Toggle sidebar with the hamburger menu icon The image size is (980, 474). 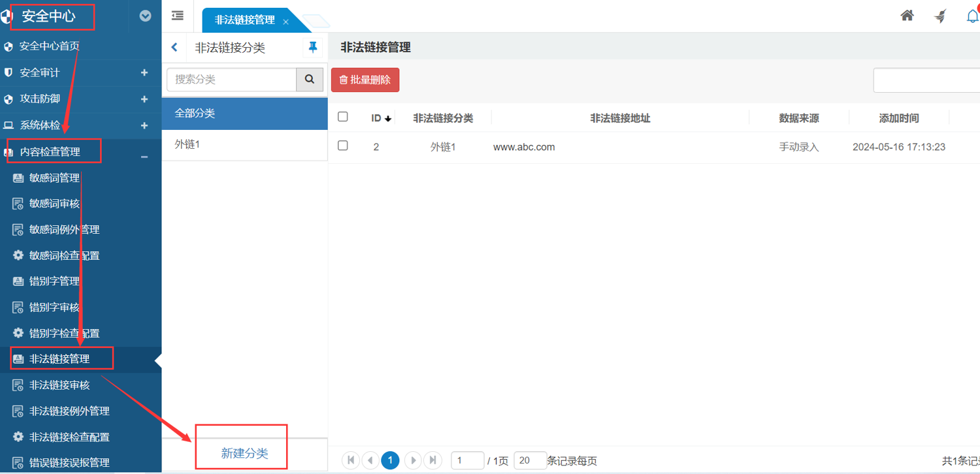[178, 16]
